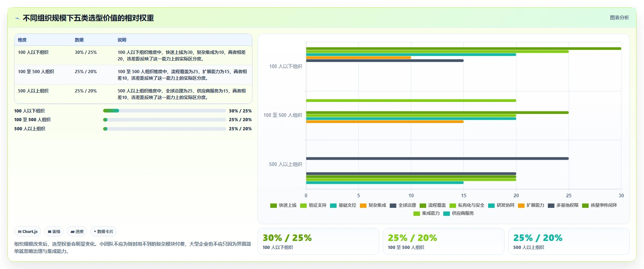Click the orange bar ending at 15
This screenshot has width=644, height=269.
coord(385,122)
